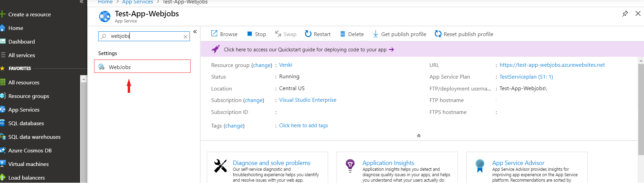Click the Virtual machines icon

3,164
